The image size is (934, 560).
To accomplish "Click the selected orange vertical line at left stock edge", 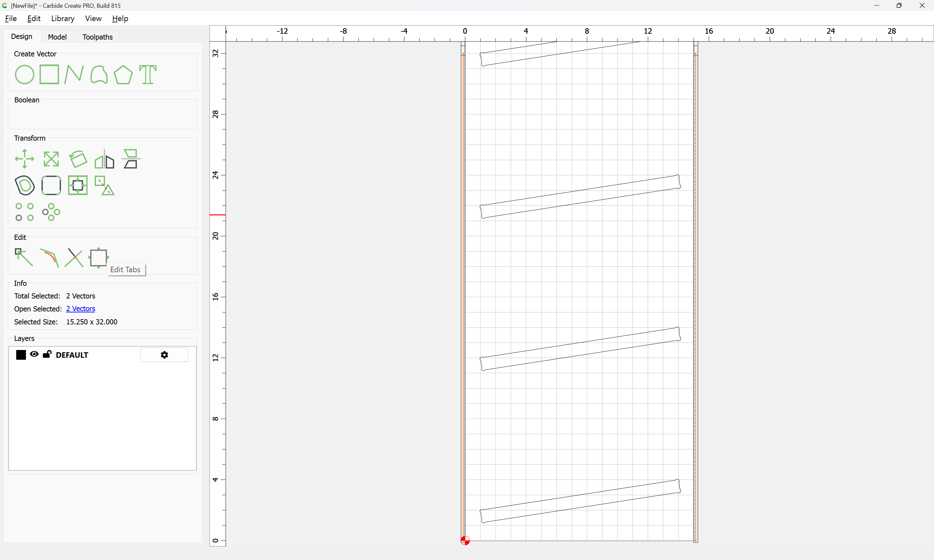I will [463, 297].
